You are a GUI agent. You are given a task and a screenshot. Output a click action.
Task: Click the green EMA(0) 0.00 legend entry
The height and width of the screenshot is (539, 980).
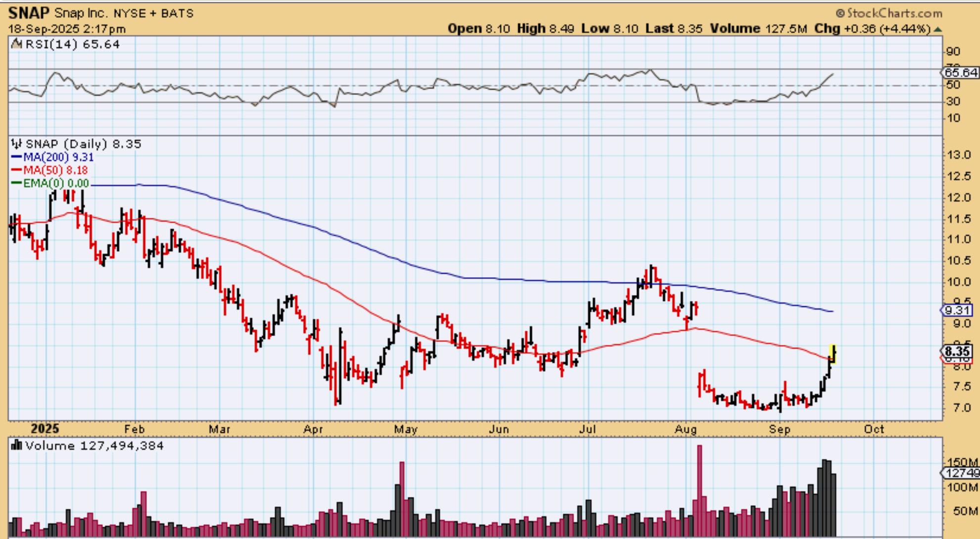pyautogui.click(x=55, y=183)
